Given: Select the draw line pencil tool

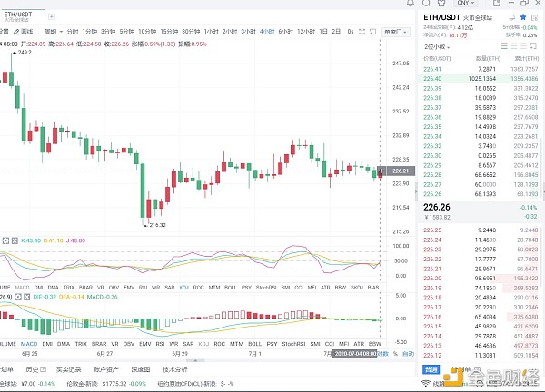Looking at the screenshot, I should click(23, 32).
